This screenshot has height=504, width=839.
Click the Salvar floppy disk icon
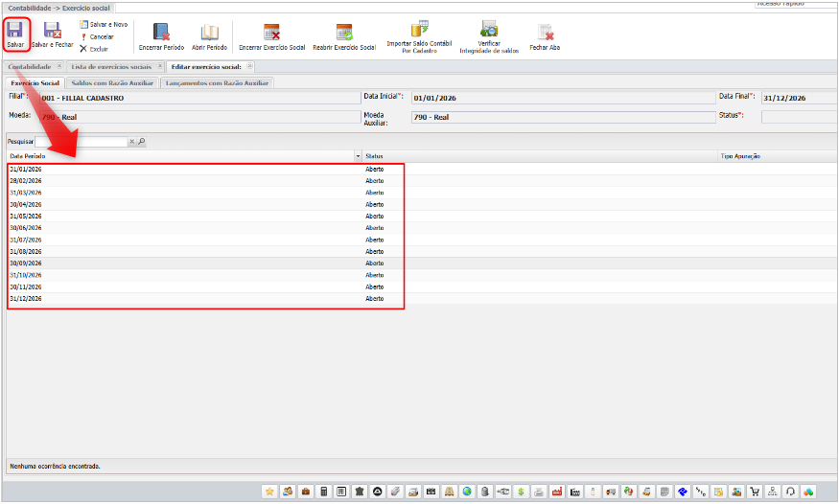pos(14,31)
